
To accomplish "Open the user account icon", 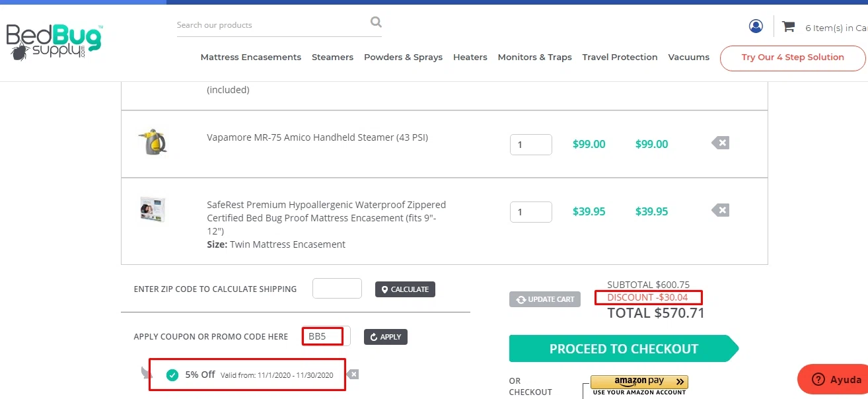I will tap(756, 26).
